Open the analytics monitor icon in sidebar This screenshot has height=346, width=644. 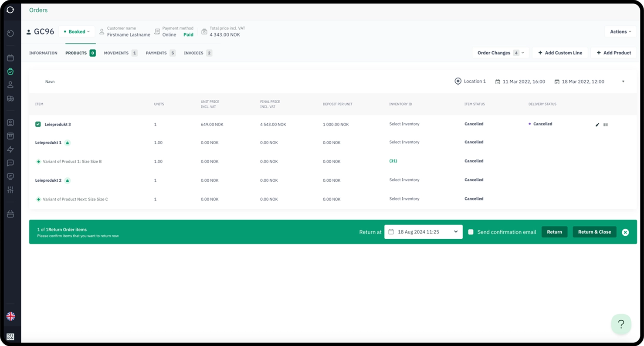pos(10,176)
